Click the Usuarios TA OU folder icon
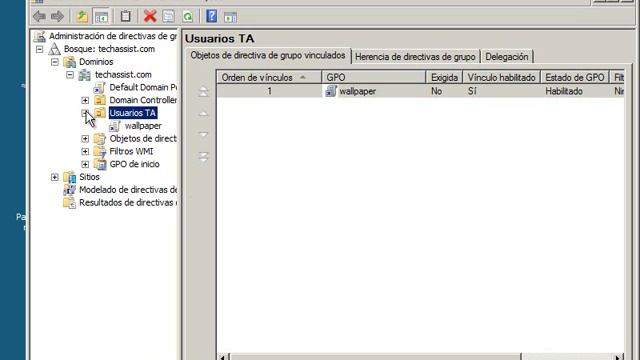Image resolution: width=640 pixels, height=360 pixels. pos(100,113)
